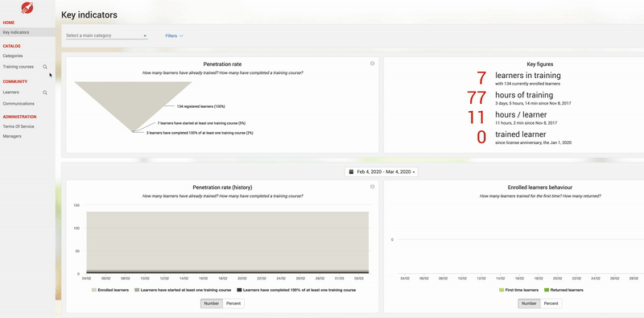This screenshot has height=318, width=644.
Task: Show Number in Enrolled learners behaviour
Action: [529, 304]
